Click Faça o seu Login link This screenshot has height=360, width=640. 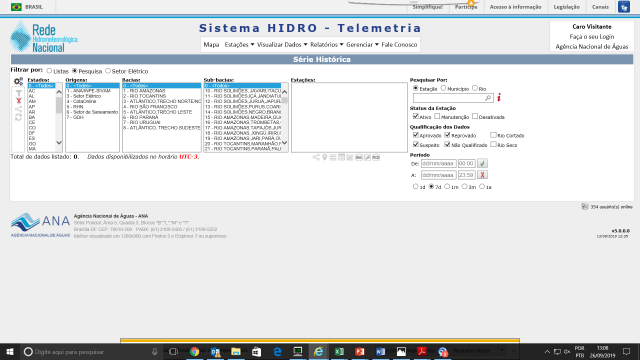591,37
